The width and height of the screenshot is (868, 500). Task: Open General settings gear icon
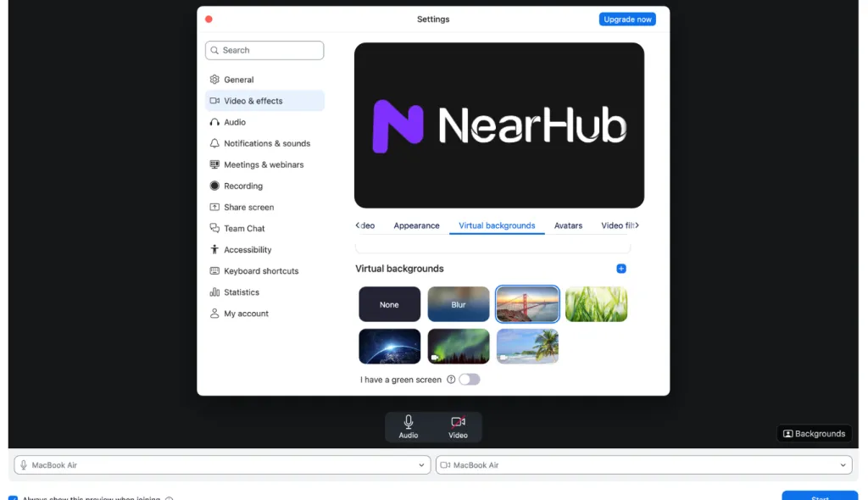tap(214, 79)
